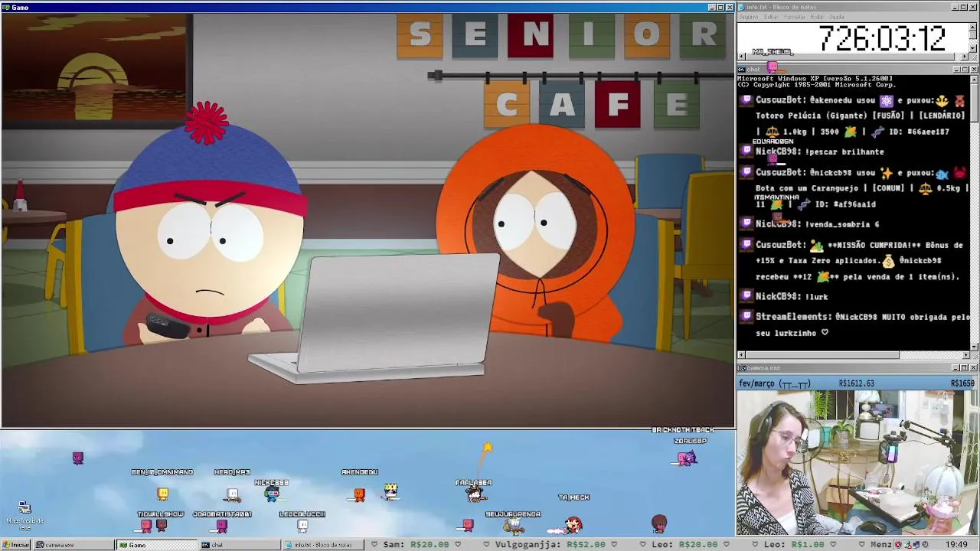Click the South Park video in Game window

point(367,220)
